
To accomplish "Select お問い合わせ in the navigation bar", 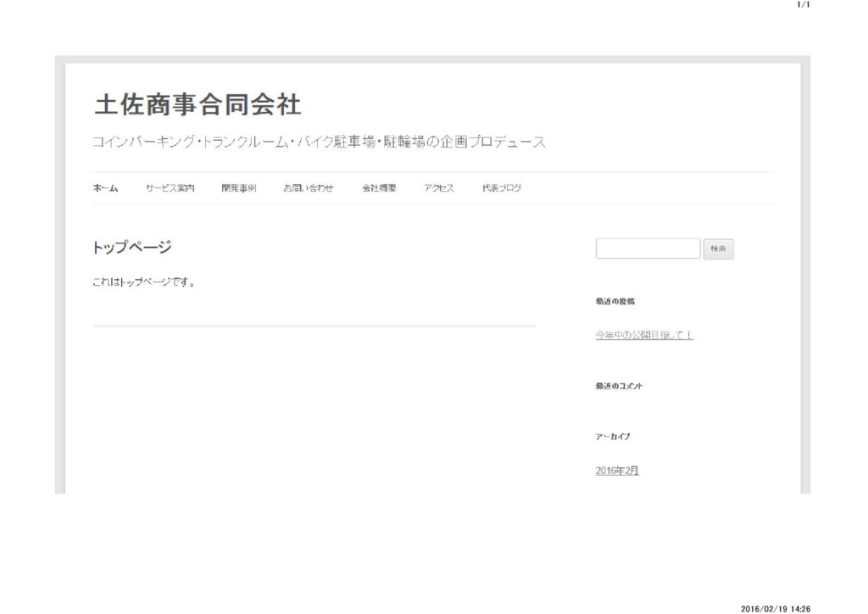I will click(x=309, y=188).
